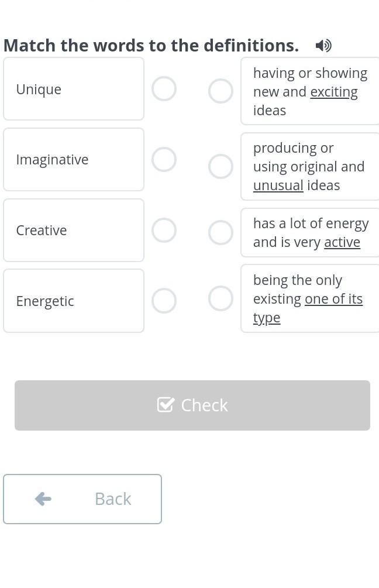Select radio for 'being the only existing' definition
This screenshot has height=588, width=379.
click(x=220, y=298)
